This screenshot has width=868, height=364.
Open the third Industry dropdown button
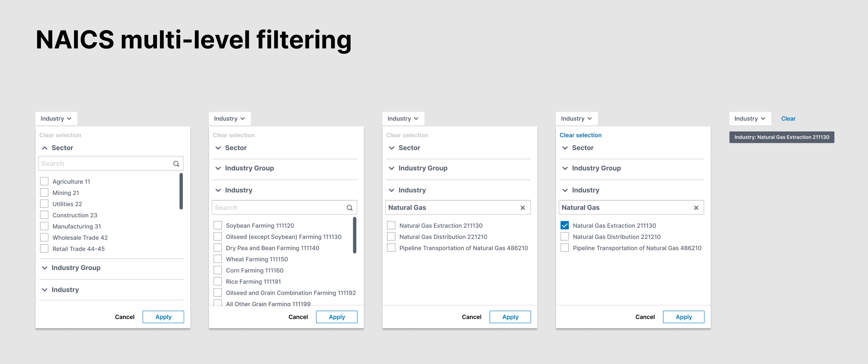(x=403, y=119)
